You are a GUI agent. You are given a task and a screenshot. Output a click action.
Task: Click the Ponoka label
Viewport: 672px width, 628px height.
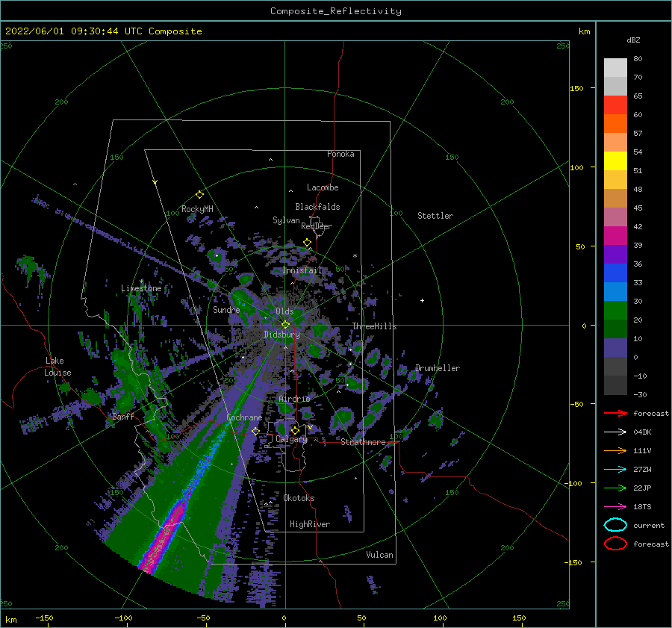click(x=340, y=154)
